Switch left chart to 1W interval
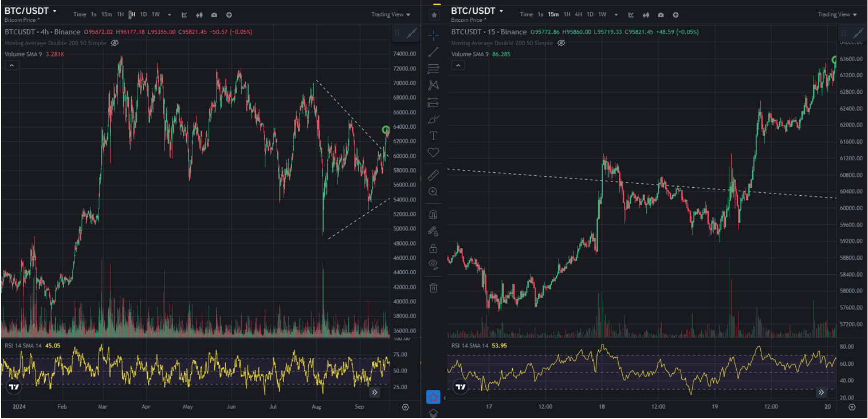The width and height of the screenshot is (868, 419). tap(155, 14)
